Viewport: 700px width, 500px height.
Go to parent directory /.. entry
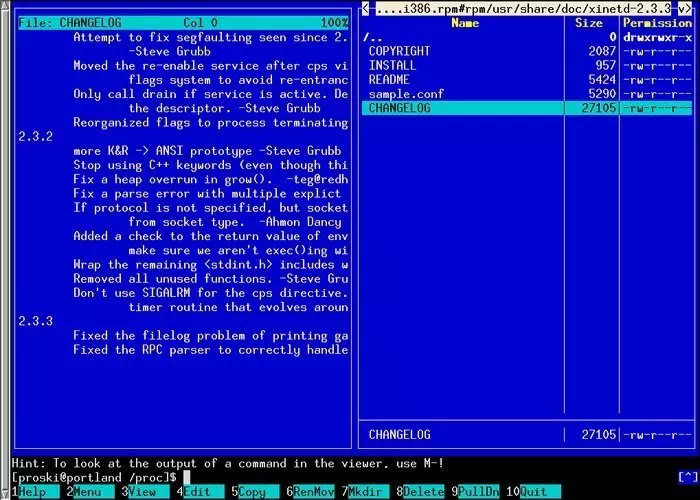(x=527, y=38)
